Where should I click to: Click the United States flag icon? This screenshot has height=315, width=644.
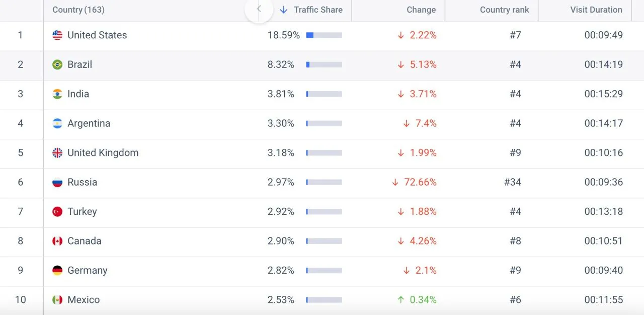(x=57, y=35)
